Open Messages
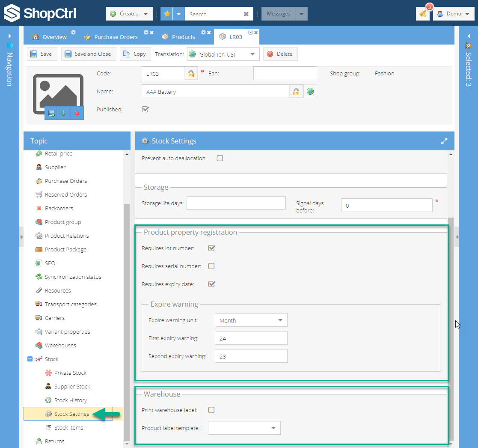 click(278, 14)
